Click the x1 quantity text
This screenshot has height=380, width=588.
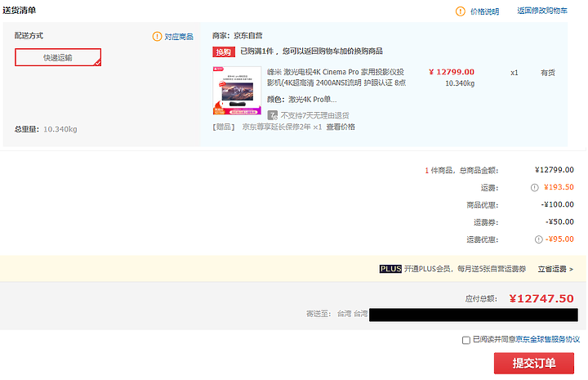(x=514, y=73)
